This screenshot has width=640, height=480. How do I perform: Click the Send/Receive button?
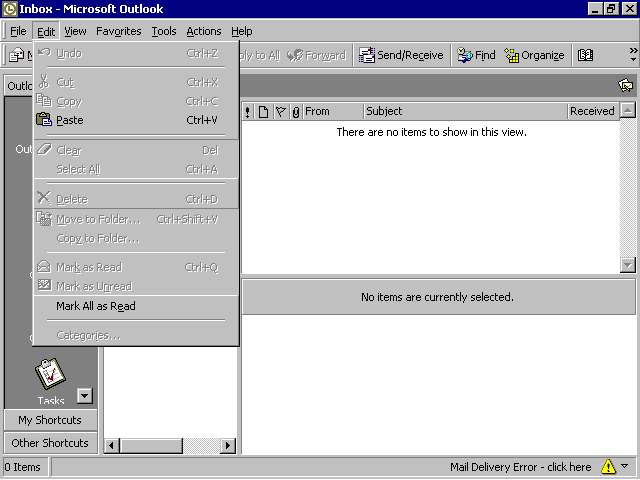coord(401,55)
